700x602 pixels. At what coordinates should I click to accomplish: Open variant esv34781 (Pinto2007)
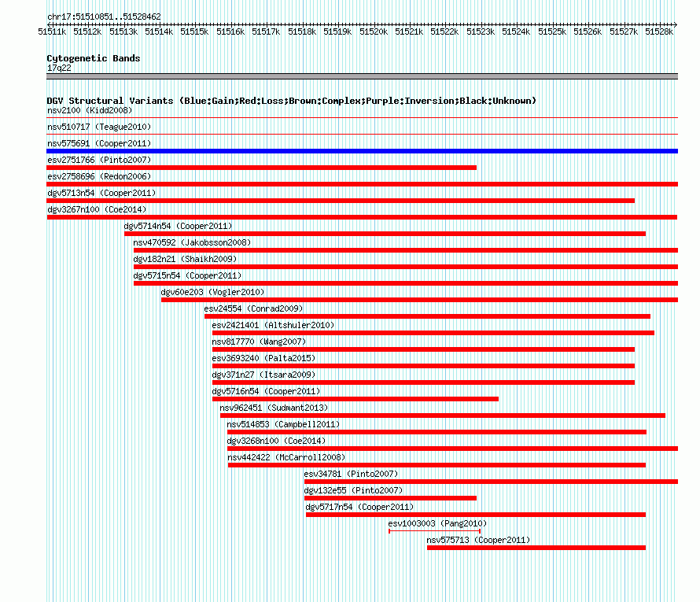(x=351, y=474)
